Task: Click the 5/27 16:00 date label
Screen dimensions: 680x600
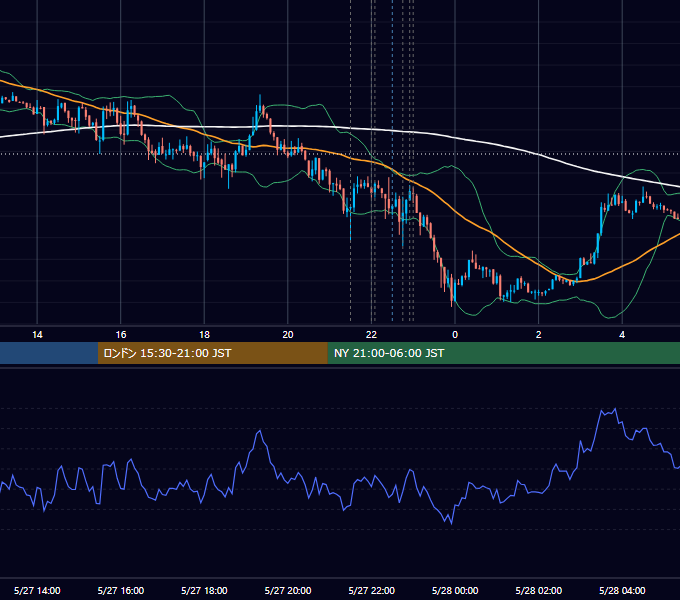Action: click(x=121, y=590)
